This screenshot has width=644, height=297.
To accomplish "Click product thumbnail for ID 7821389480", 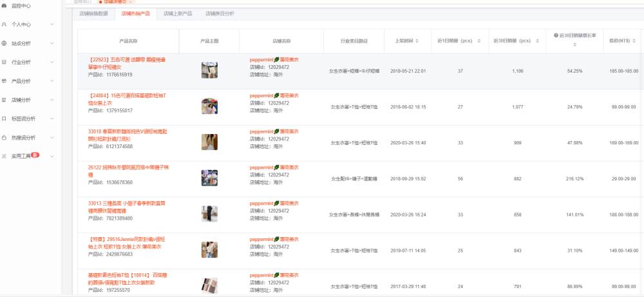I will [x=209, y=214].
